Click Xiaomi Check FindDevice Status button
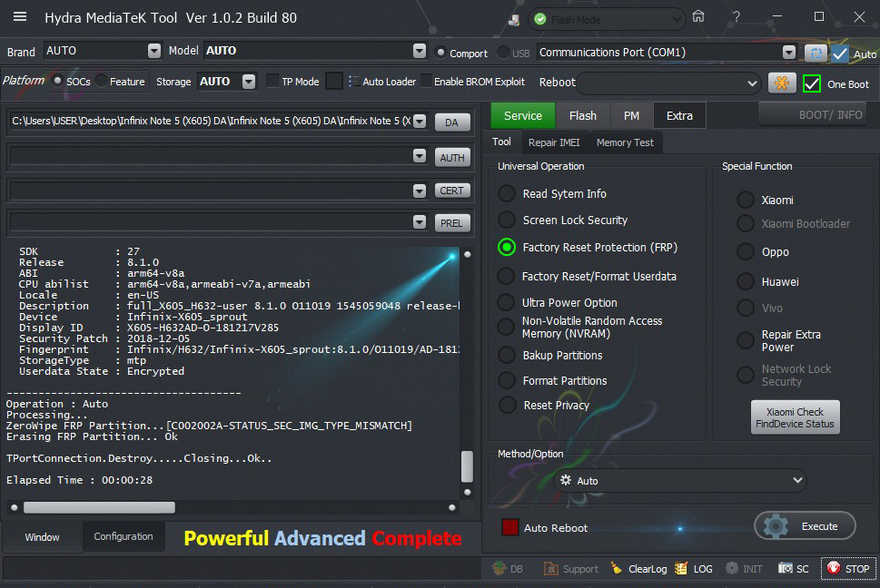The width and height of the screenshot is (880, 588). coord(795,417)
